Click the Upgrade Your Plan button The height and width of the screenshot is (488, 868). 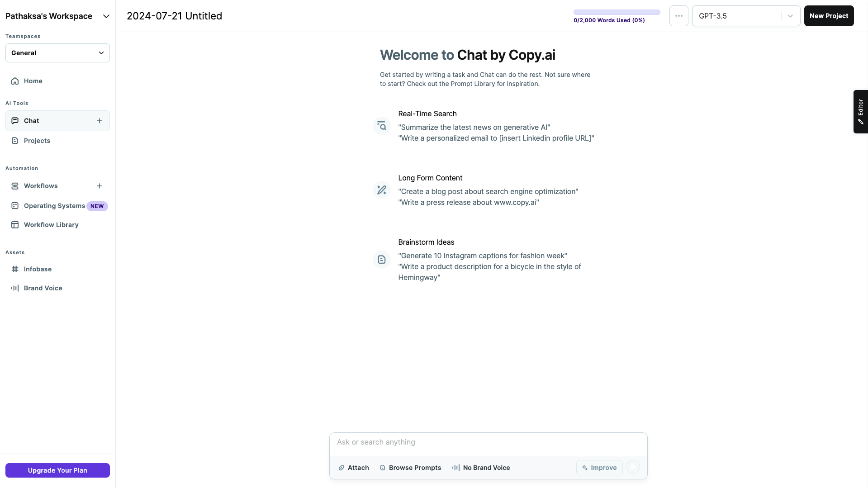[57, 470]
